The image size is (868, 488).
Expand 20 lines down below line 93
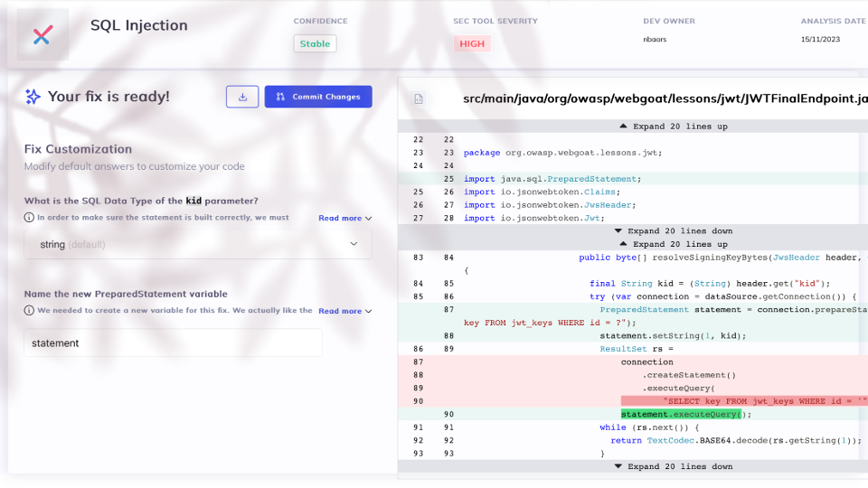pos(673,466)
